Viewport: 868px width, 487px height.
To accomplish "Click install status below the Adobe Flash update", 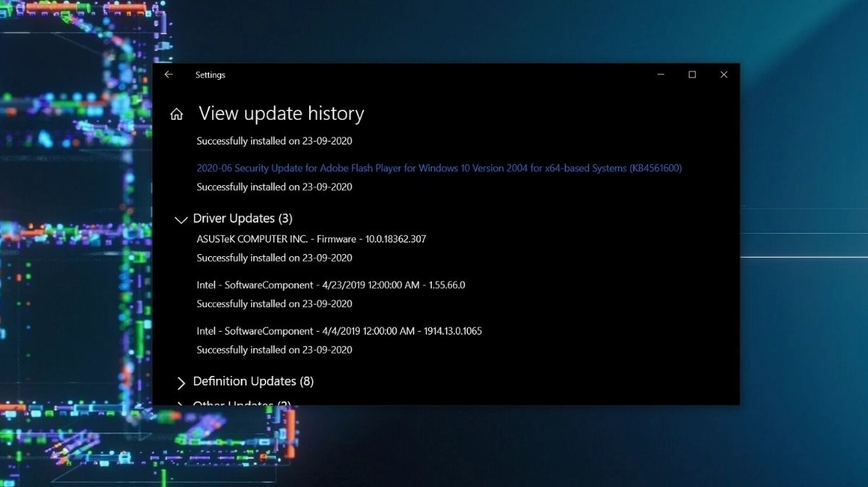I will [x=274, y=187].
